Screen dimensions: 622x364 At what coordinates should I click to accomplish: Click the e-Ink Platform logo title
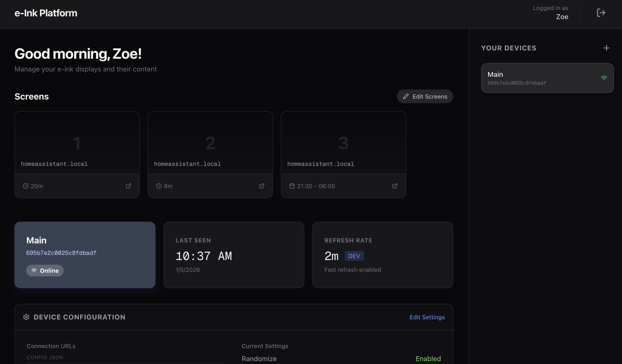tap(46, 13)
